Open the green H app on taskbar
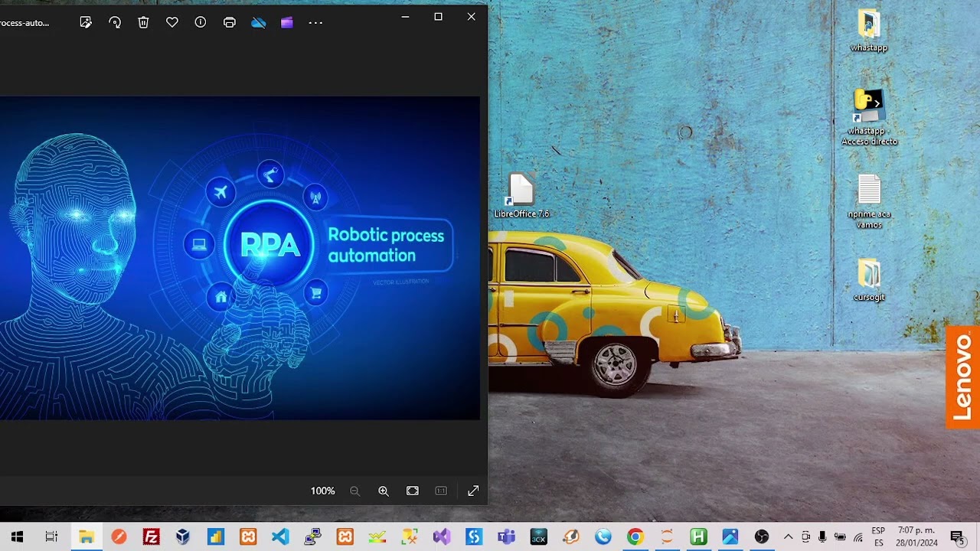Screen dimensions: 980x551 697,536
